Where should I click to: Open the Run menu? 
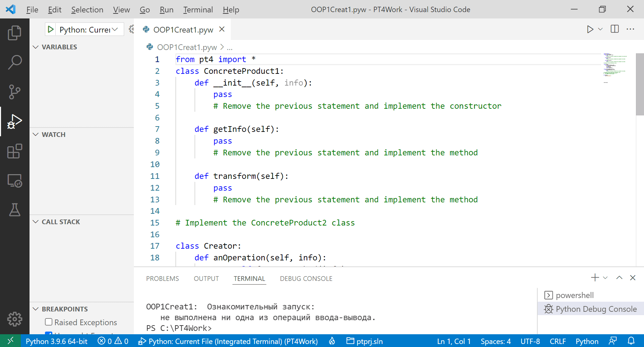tap(166, 10)
